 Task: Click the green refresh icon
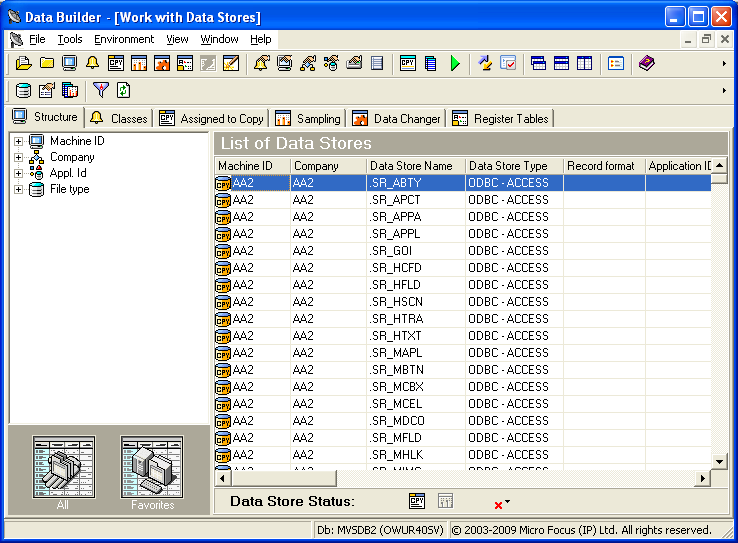click(x=123, y=90)
